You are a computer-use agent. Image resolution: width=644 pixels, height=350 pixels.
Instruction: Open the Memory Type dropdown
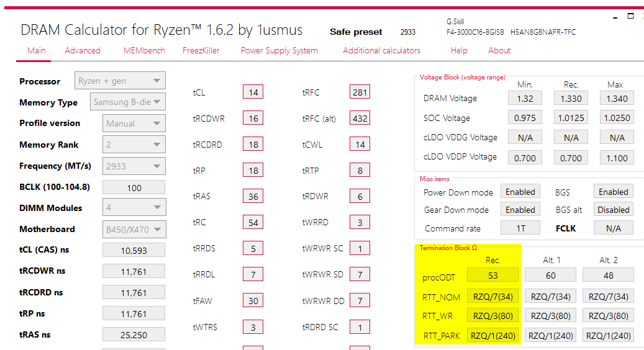[x=128, y=102]
